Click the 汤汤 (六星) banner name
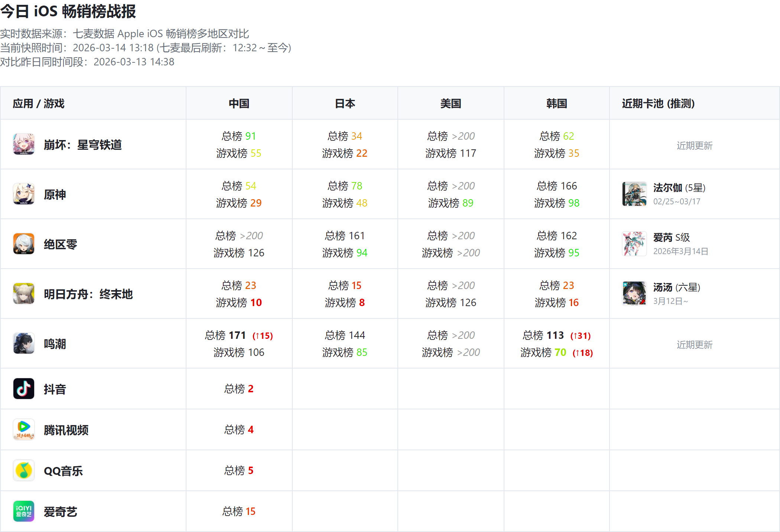This screenshot has height=532, width=780. point(677,287)
